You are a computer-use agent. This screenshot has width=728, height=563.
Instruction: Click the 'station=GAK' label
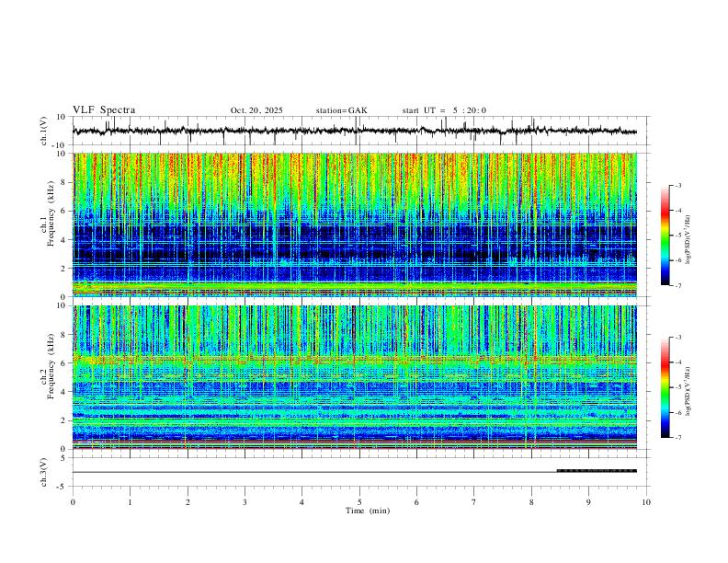pos(341,110)
